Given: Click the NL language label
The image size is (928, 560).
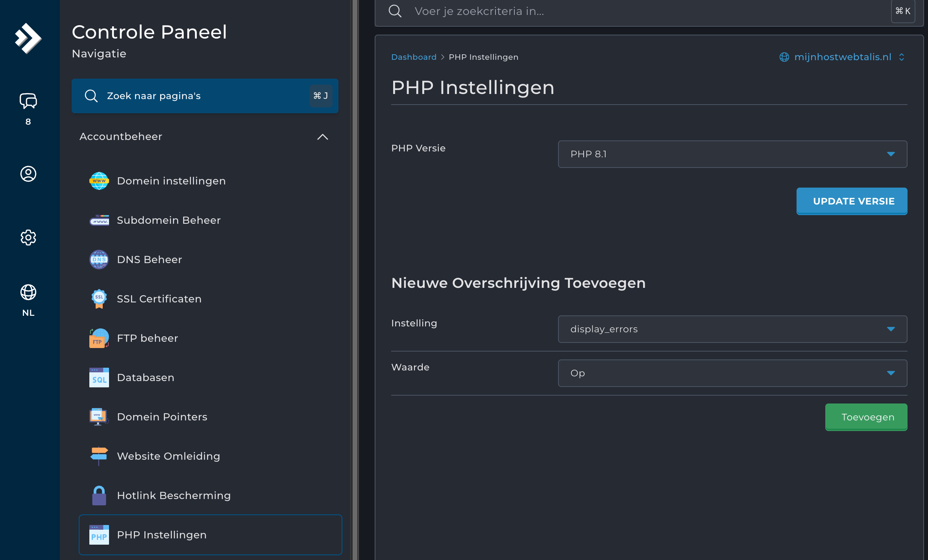Looking at the screenshot, I should pos(28,313).
